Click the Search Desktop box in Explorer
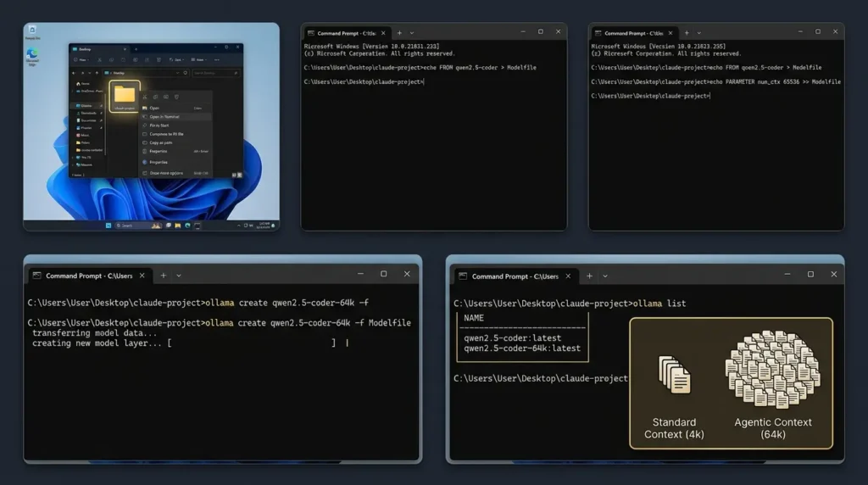Image resolution: width=868 pixels, height=485 pixels. (216, 73)
